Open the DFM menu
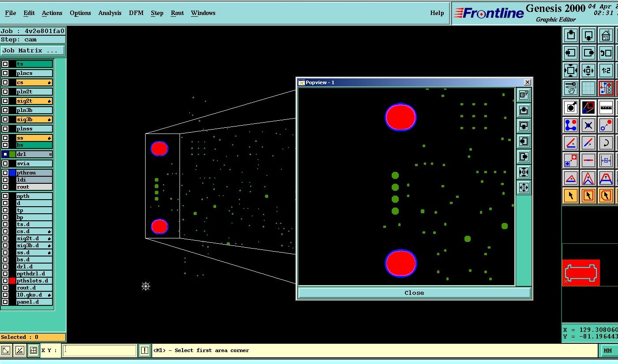The width and height of the screenshot is (618, 364). pos(136,13)
